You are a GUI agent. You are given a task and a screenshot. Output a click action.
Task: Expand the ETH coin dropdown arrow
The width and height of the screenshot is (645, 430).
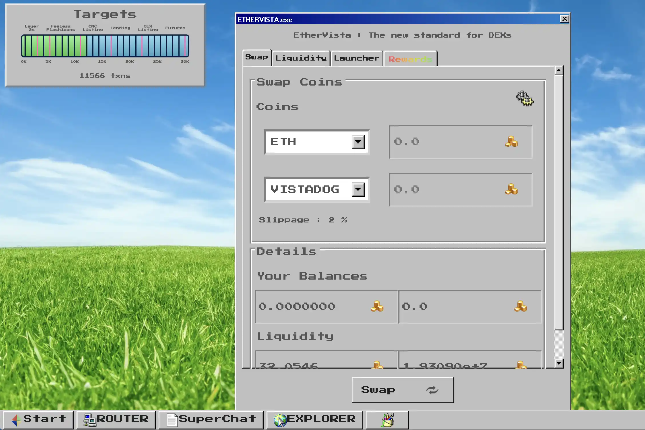[358, 142]
